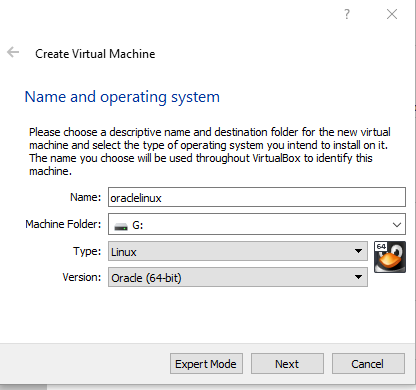Click the Create Virtual Machine title text
The width and height of the screenshot is (416, 390).
tap(95, 54)
